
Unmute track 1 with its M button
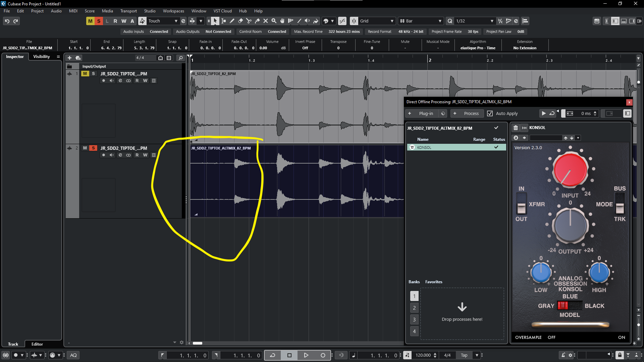pyautogui.click(x=85, y=73)
